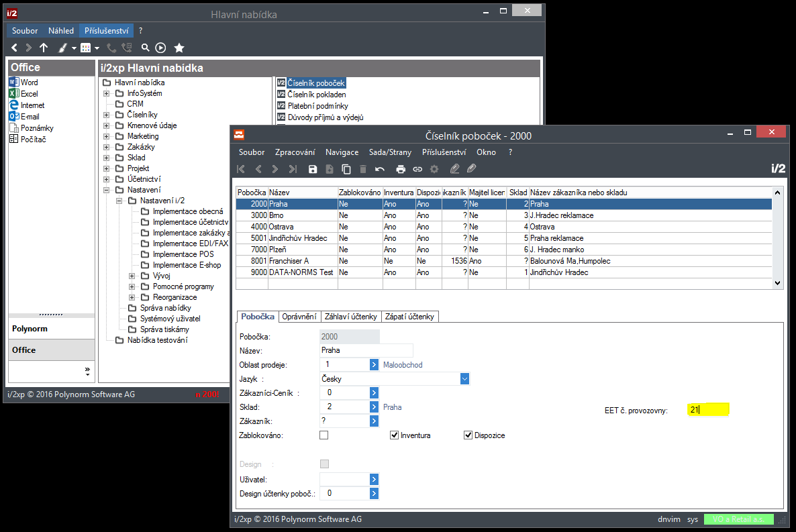
Task: Open lookup arrow for Sklad field
Action: (x=374, y=407)
